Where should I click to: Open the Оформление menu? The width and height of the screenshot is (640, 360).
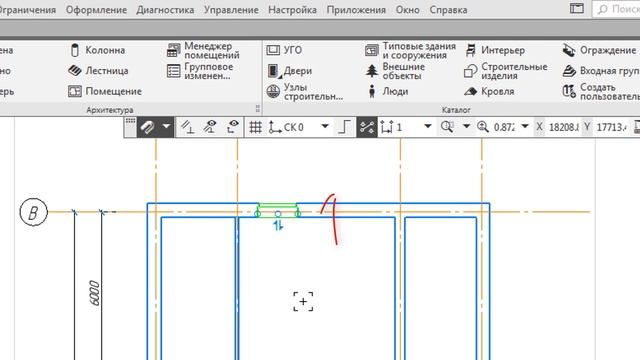click(96, 9)
